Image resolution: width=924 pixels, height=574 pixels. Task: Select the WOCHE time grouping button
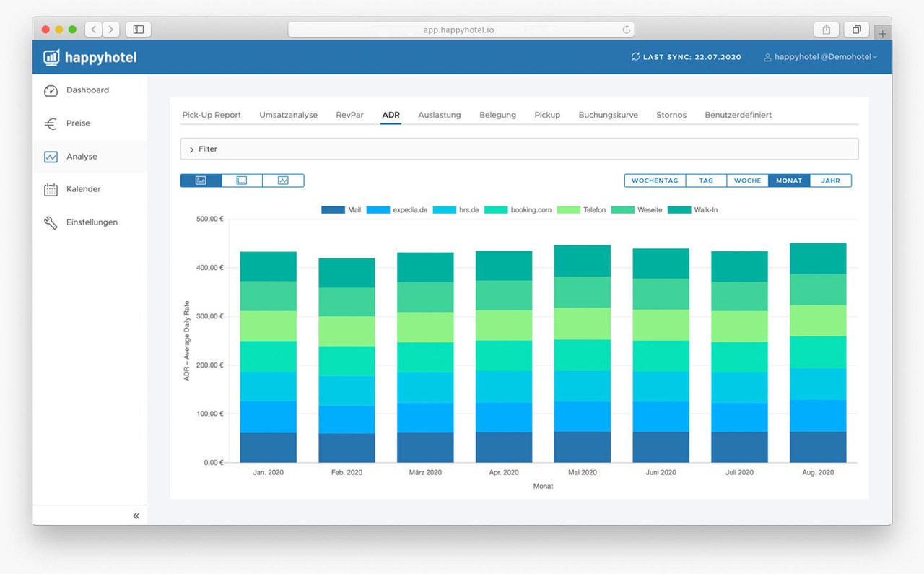tap(747, 181)
